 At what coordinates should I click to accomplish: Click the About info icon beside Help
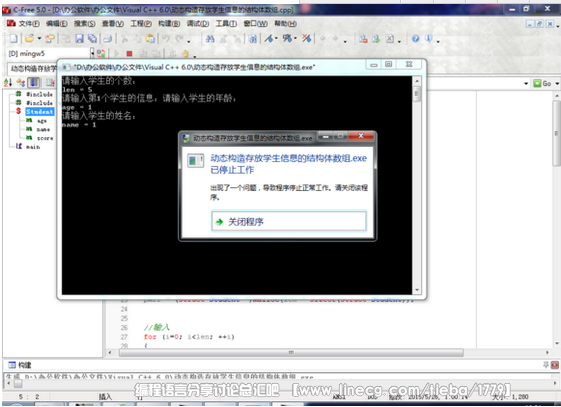pos(429,38)
